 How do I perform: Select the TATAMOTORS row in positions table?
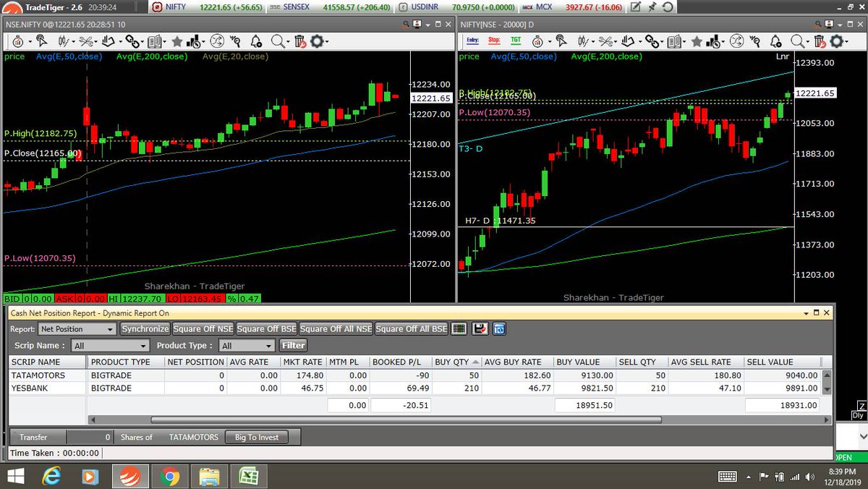(416, 375)
